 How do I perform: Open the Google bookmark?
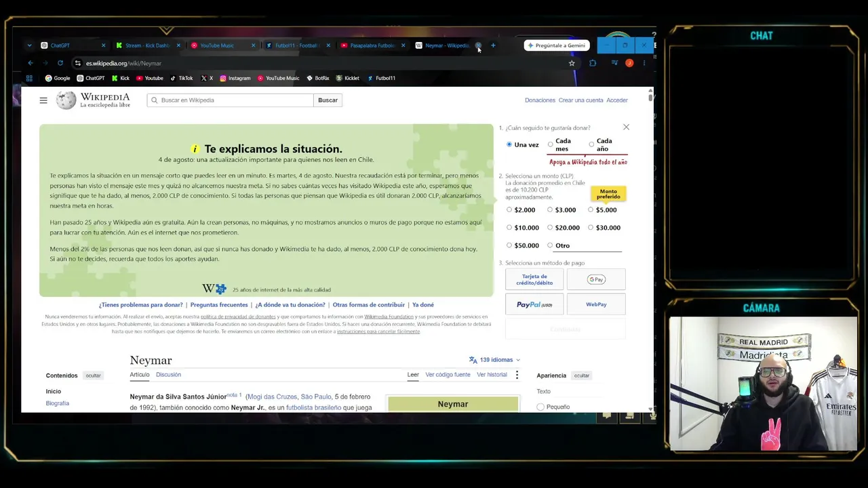58,78
